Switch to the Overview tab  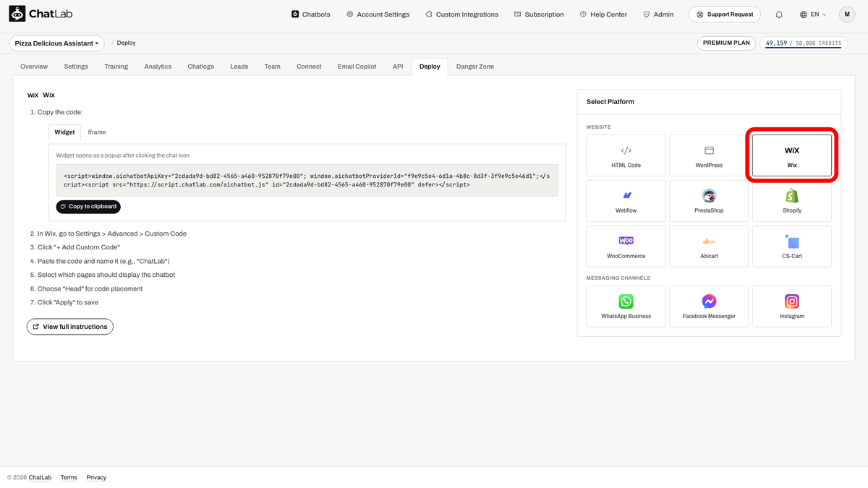coord(34,67)
